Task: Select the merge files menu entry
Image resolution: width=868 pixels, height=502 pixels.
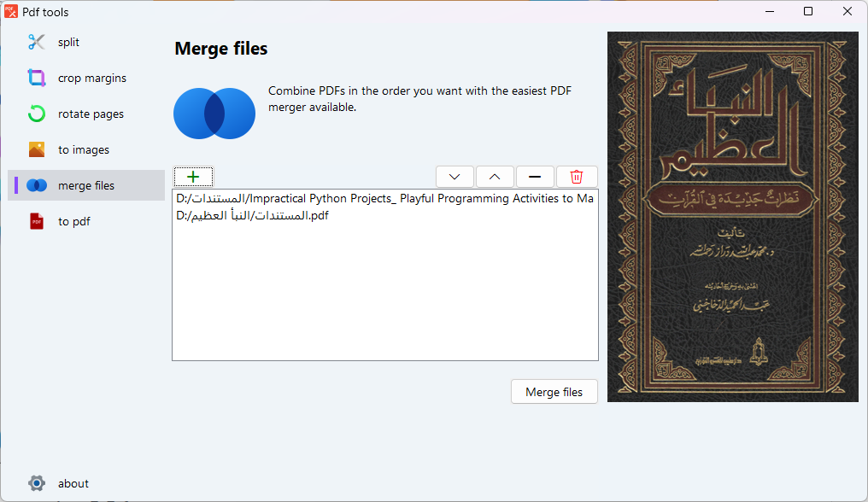Action: pyautogui.click(x=86, y=185)
